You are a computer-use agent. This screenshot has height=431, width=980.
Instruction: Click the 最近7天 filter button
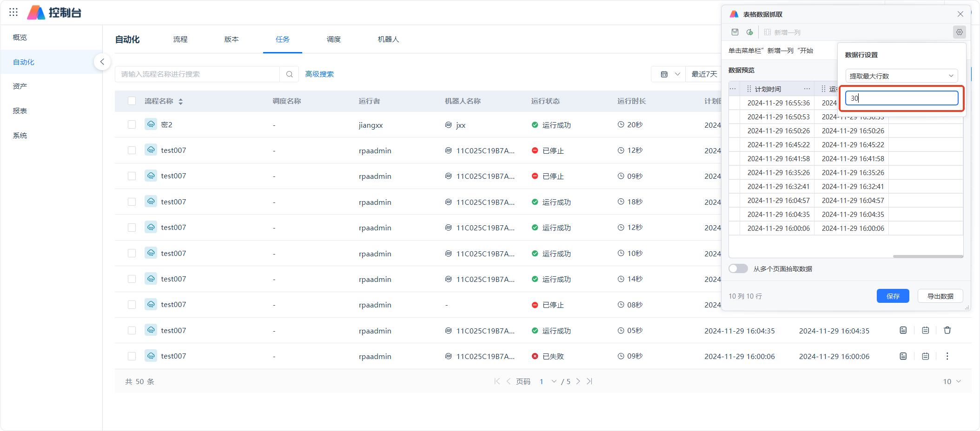704,74
